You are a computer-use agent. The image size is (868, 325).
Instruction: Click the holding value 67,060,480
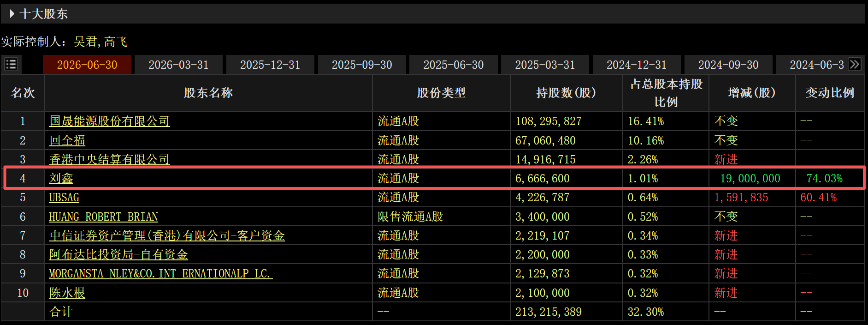coord(546,140)
